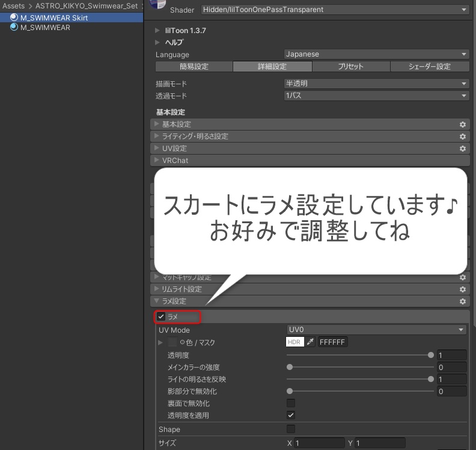Expand the UV設定 section
Screen dimensions: 476x450
click(157, 148)
